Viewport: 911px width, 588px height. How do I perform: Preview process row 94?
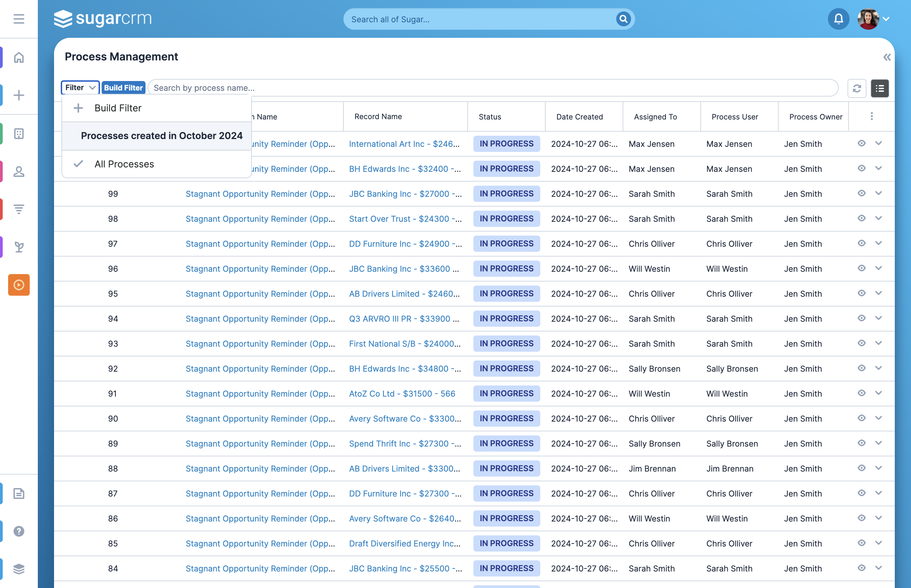[x=861, y=318]
